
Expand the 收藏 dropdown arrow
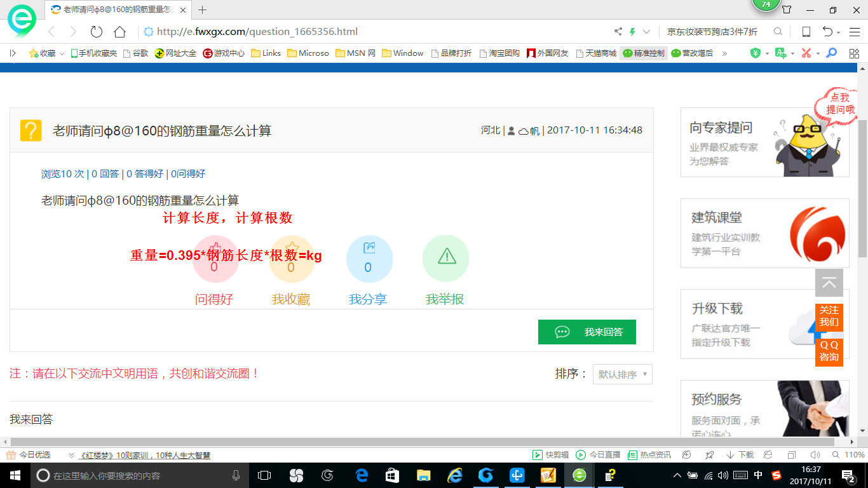[62, 53]
